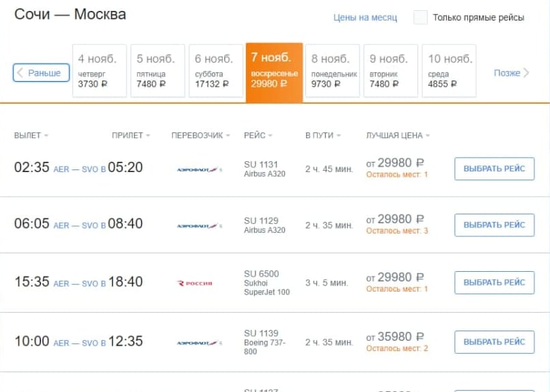The image size is (550, 392).
Task: Open the carrier column sort dropdown
Action: (201, 135)
